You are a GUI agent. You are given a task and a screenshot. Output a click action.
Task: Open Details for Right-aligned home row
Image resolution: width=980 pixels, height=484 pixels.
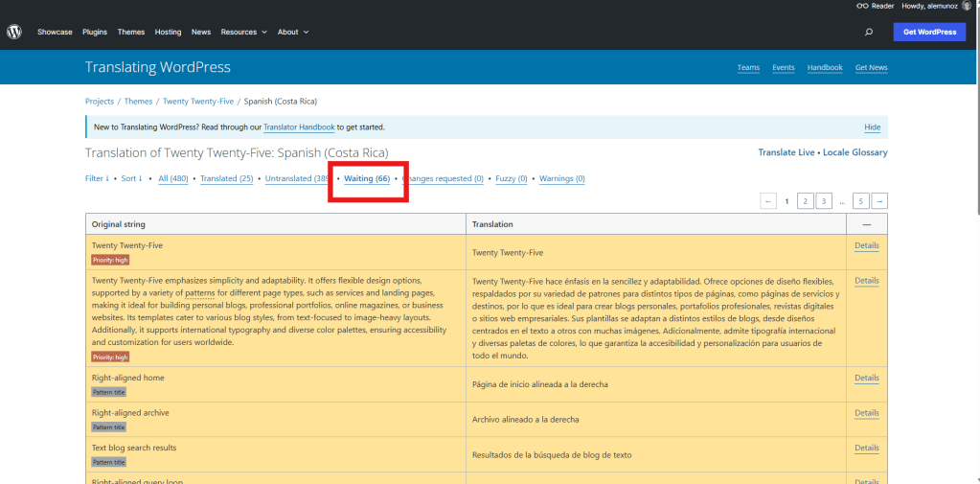pos(867,379)
